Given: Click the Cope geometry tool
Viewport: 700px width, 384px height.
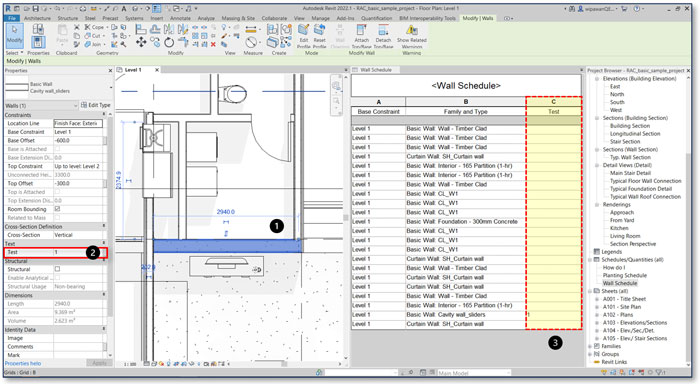Looking at the screenshot, I should click(94, 27).
